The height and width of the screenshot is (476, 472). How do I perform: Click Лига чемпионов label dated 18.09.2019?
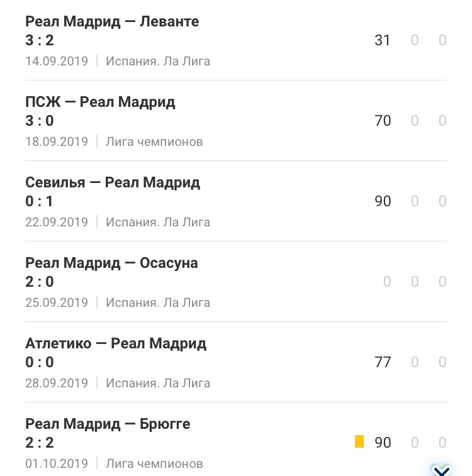[154, 141]
